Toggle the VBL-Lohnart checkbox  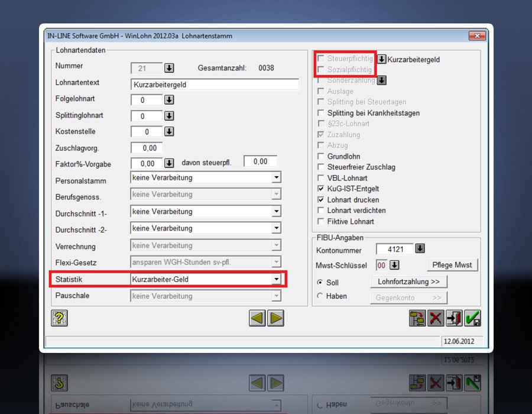click(x=320, y=178)
